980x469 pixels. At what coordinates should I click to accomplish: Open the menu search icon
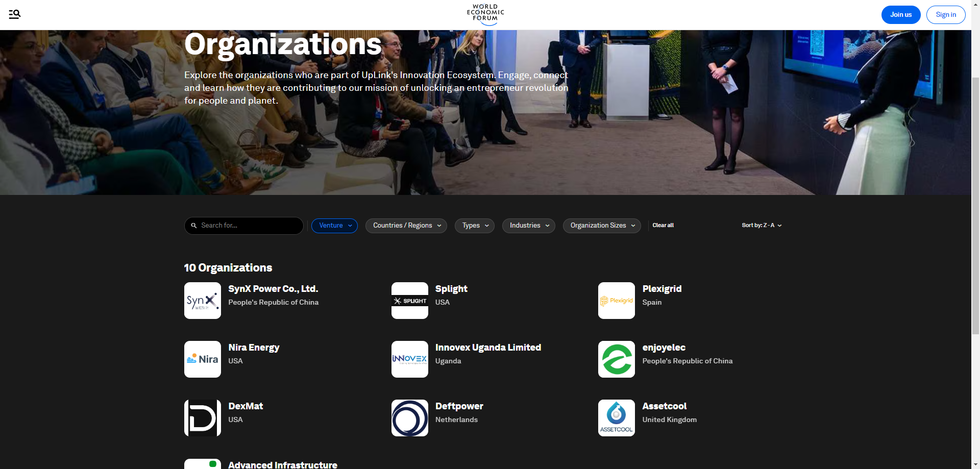14,14
